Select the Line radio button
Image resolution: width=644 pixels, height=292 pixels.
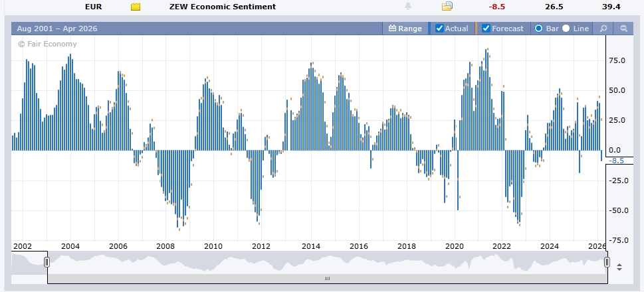[566, 29]
